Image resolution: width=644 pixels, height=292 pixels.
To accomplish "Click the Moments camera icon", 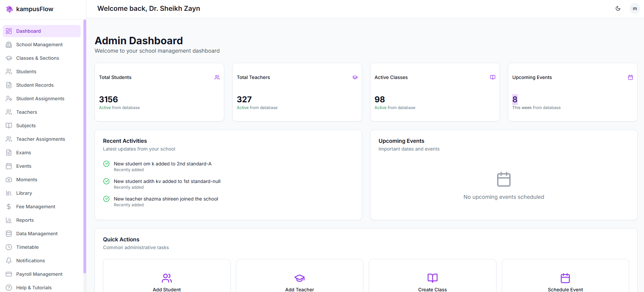I will coord(9,180).
